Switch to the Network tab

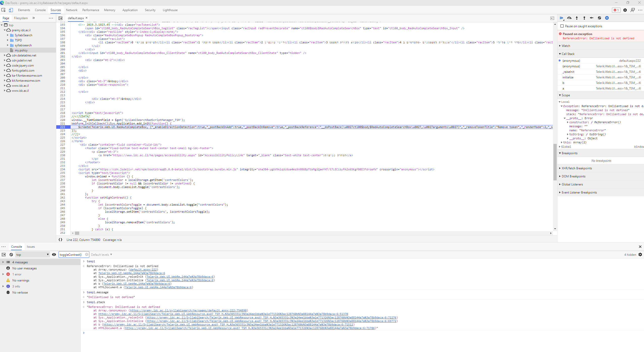pos(72,10)
